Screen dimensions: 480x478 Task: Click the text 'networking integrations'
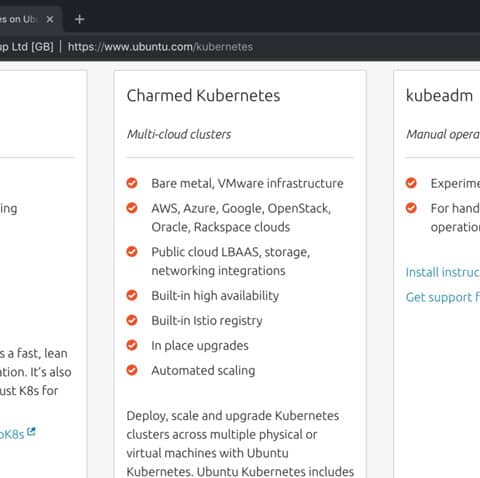[x=218, y=271]
